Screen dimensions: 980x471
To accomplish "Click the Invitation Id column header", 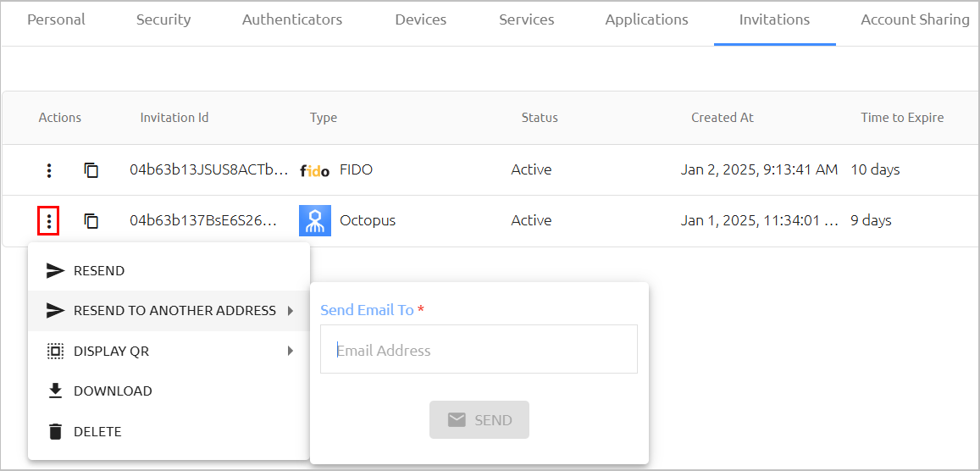I will tap(174, 118).
